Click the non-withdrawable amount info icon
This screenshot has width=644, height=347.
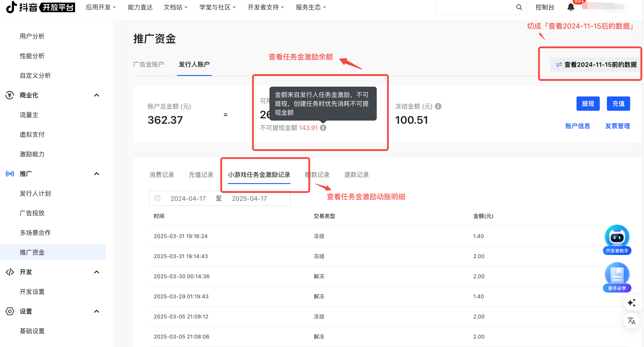pyautogui.click(x=323, y=128)
